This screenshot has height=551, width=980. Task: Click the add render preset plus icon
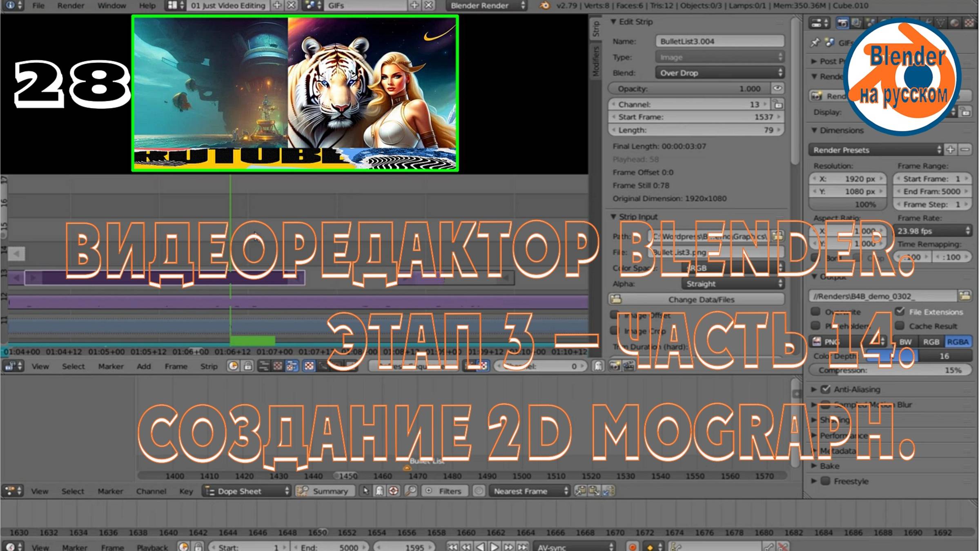pyautogui.click(x=951, y=150)
